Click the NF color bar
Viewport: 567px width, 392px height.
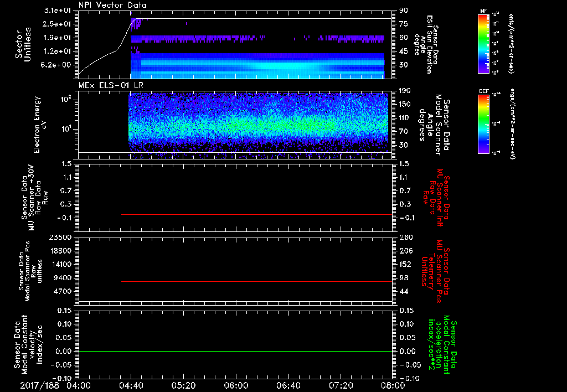(483, 44)
